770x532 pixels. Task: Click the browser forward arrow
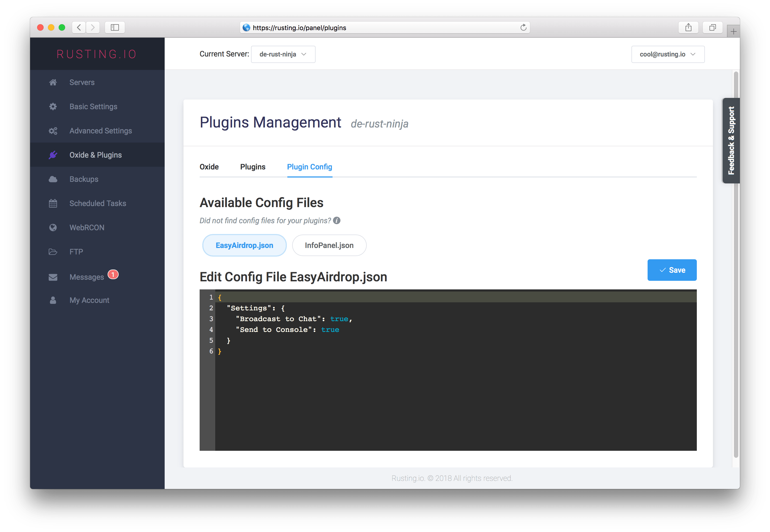[x=93, y=27]
